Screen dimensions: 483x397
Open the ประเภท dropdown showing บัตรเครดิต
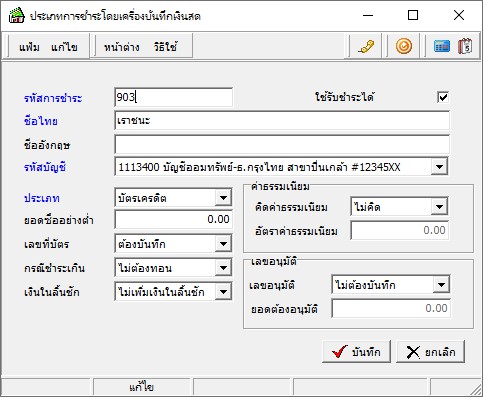pos(223,198)
